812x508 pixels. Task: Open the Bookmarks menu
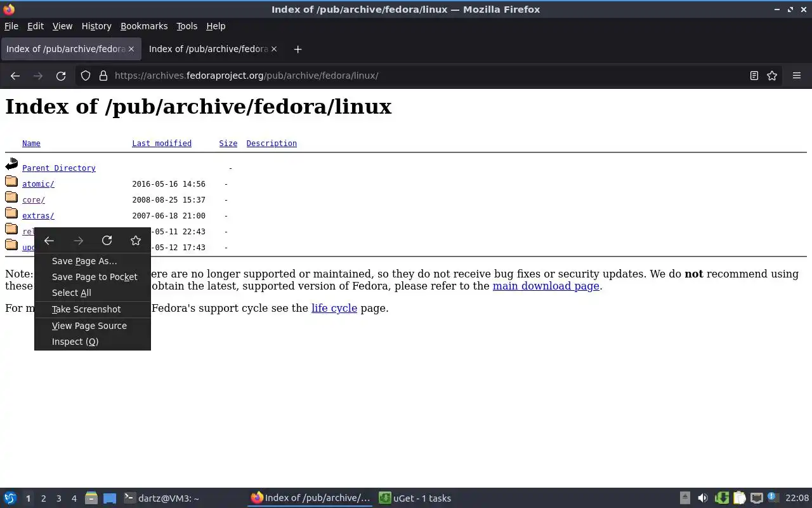(144, 26)
